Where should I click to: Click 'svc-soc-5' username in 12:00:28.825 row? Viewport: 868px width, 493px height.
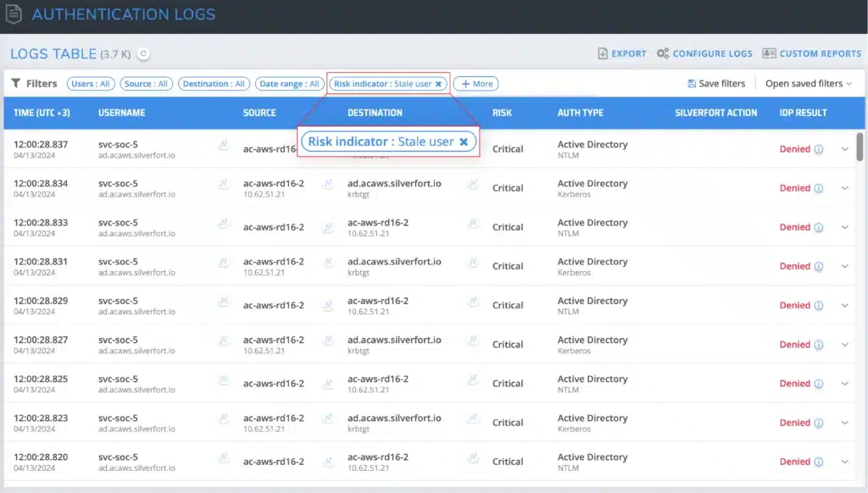click(x=118, y=379)
